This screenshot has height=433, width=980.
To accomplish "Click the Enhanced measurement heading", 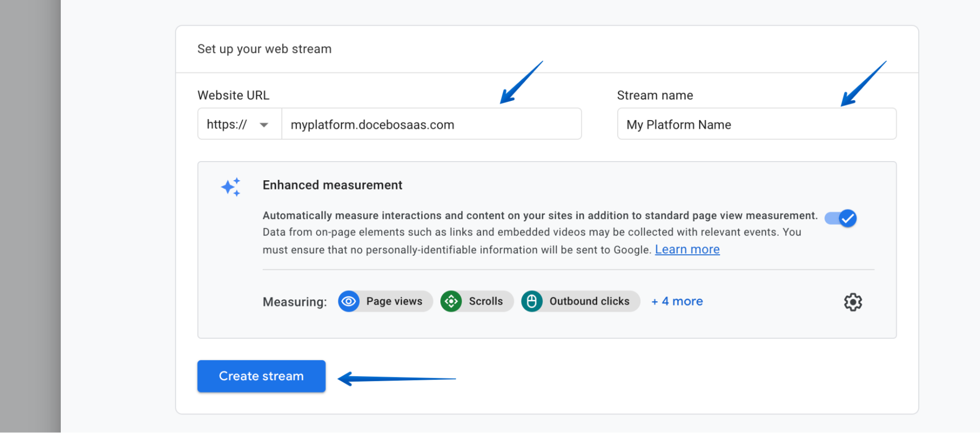I will 332,185.
